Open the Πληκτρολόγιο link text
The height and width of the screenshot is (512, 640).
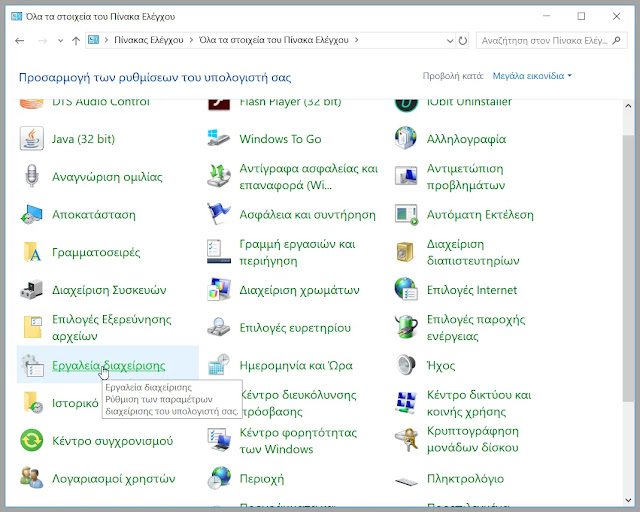point(465,479)
